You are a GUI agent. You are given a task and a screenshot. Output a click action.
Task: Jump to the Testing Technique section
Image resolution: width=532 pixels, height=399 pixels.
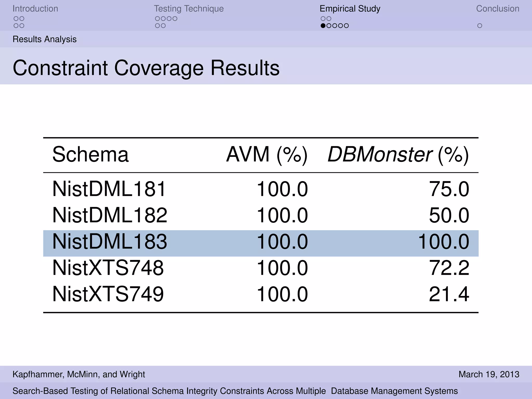tap(189, 9)
